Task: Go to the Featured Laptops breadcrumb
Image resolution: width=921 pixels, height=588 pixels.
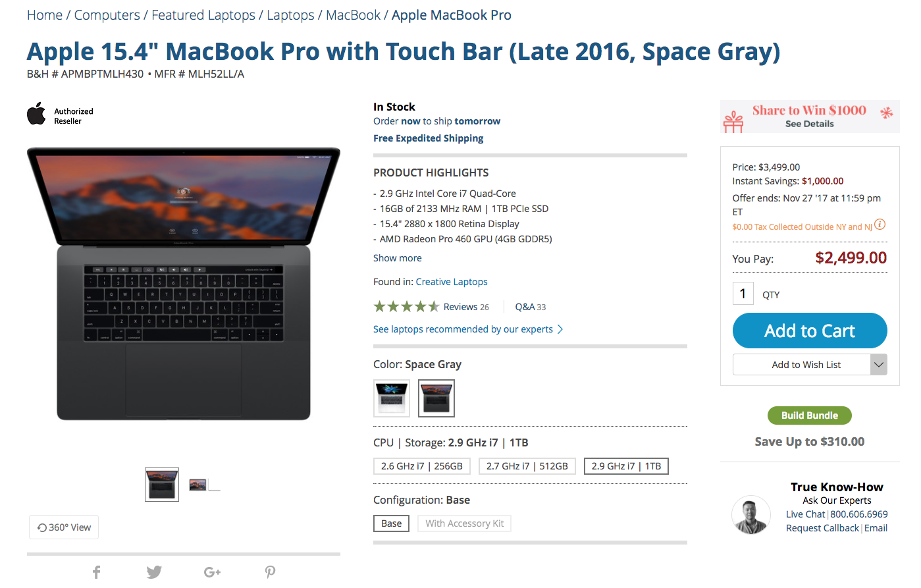Action: (203, 15)
